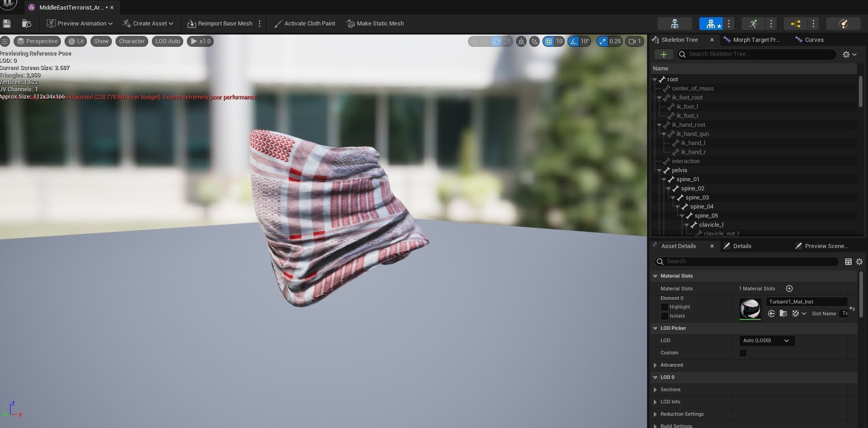This screenshot has width=868, height=428.
Task: Collapse the root bone in Skeleton Tree
Action: 655,80
